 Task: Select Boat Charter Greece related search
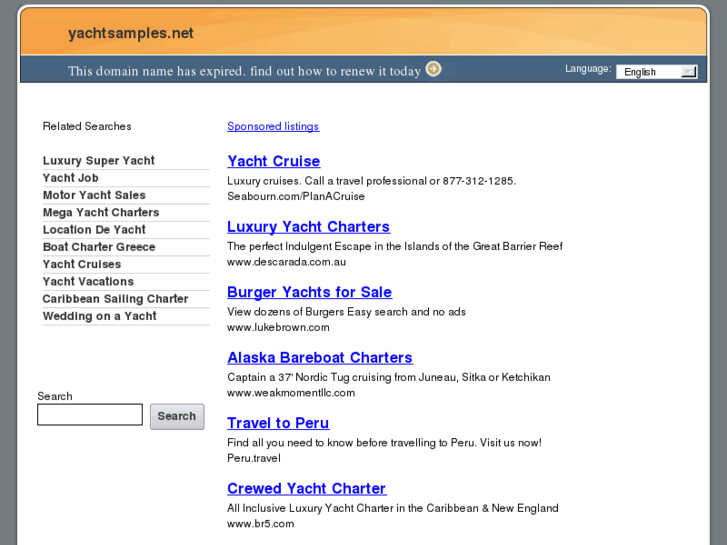tap(99, 247)
